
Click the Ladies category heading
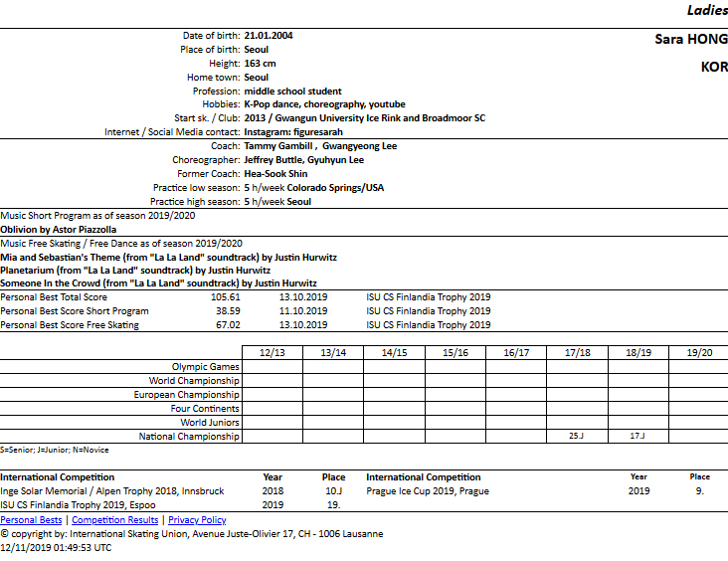706,11
